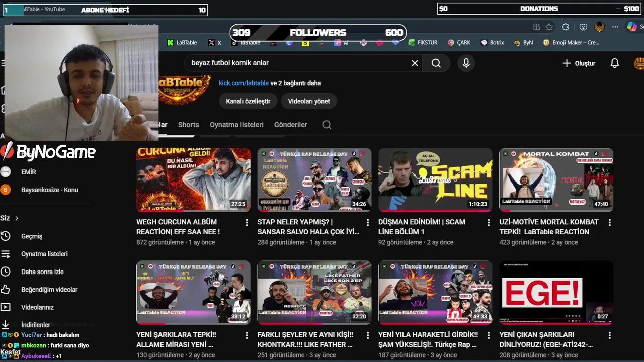The height and width of the screenshot is (362, 644).
Task: Click the magnifier search button
Action: click(436, 63)
